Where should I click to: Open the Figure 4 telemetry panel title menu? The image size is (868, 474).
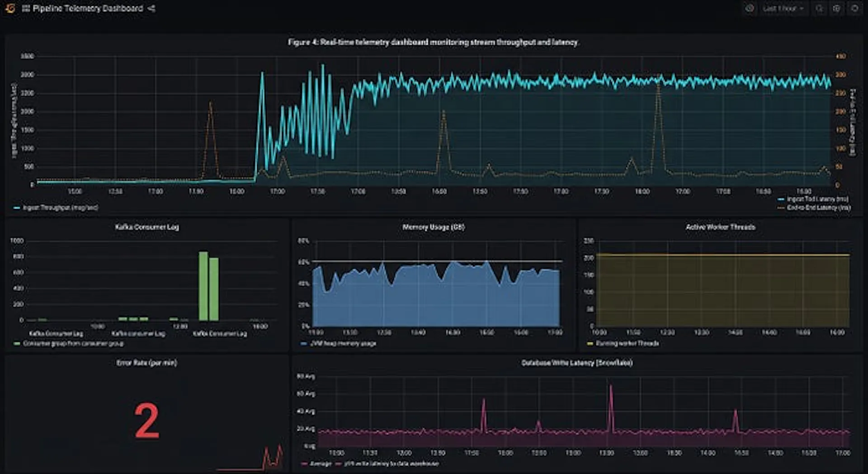coord(433,42)
